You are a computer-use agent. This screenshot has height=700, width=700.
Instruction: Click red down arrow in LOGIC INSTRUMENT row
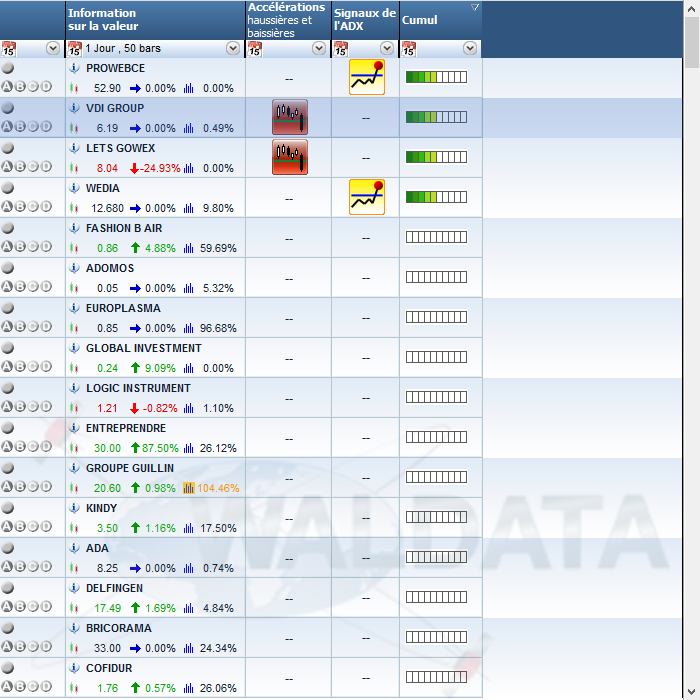click(x=134, y=408)
